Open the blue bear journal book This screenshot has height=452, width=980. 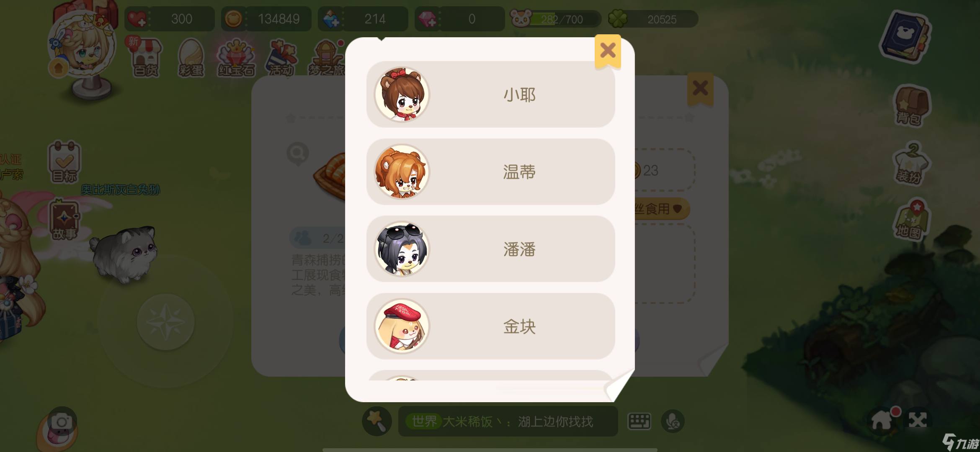(x=905, y=37)
